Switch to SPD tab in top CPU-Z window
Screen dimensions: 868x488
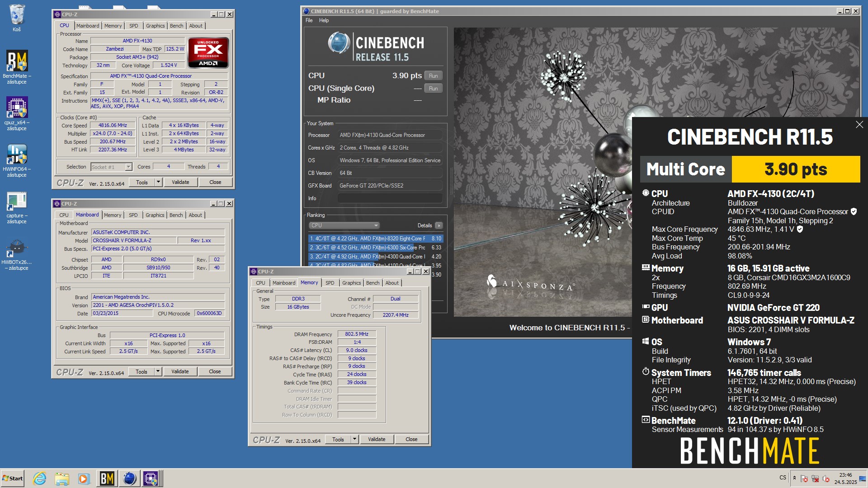[x=133, y=26]
